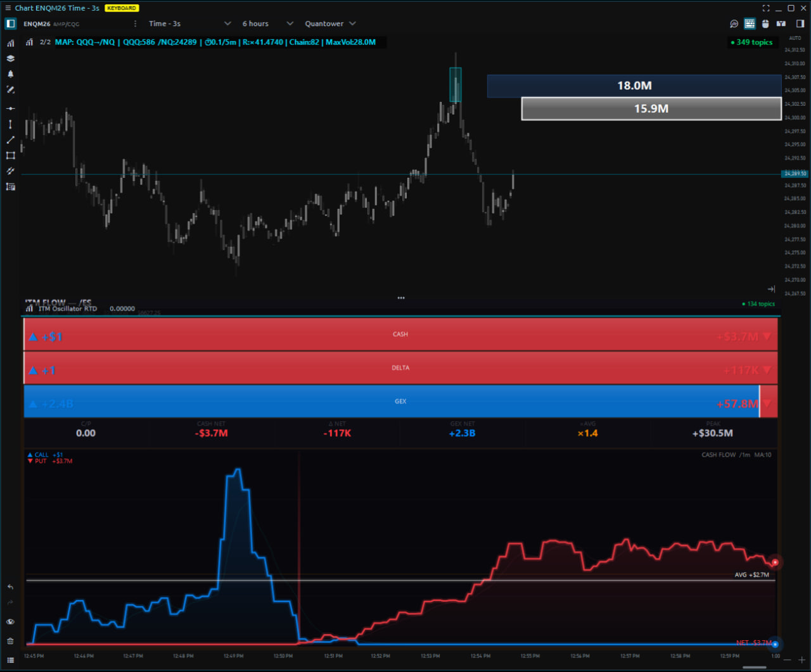Select the horizontal line drawing tool
Screen dimensions: 811x672
(10, 109)
